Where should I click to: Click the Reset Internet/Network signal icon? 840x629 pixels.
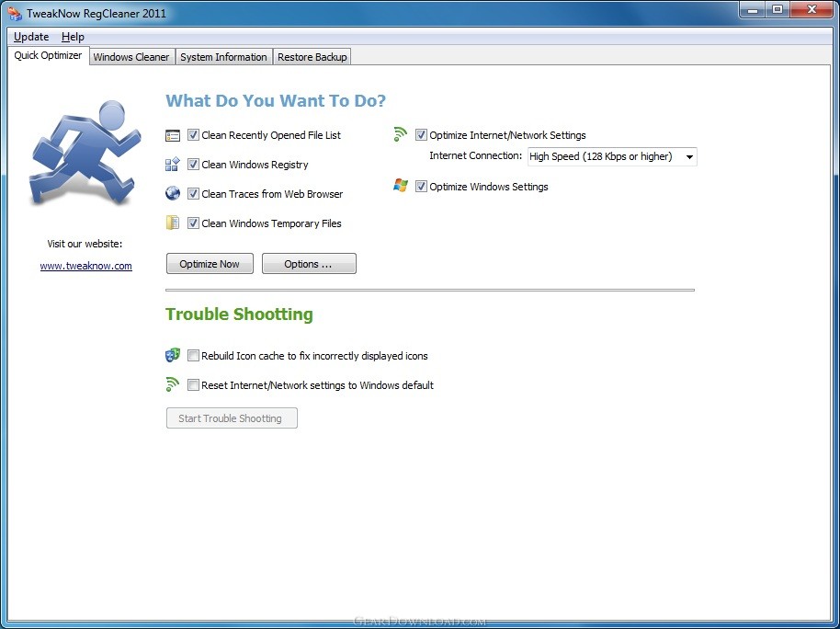[173, 384]
